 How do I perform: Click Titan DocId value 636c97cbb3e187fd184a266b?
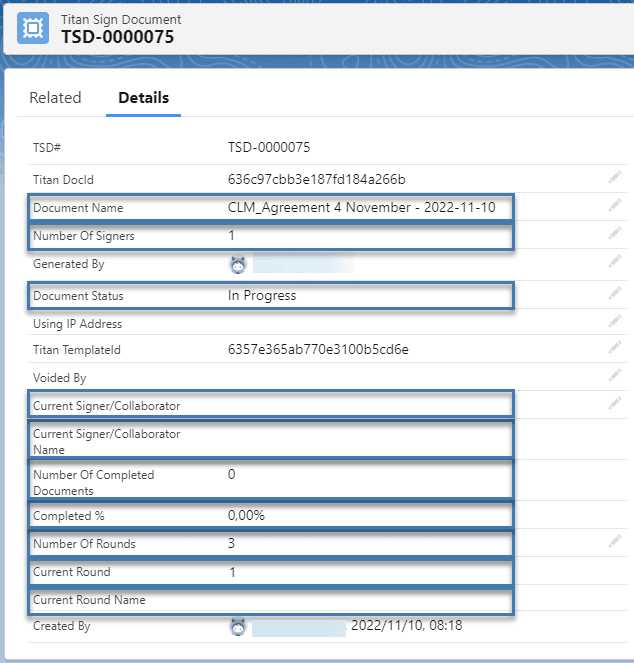tap(316, 180)
